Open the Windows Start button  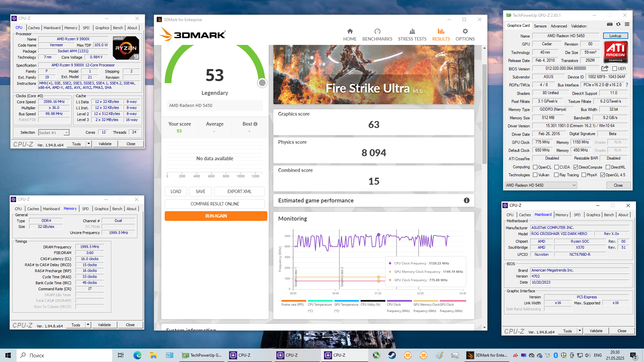tap(8, 355)
